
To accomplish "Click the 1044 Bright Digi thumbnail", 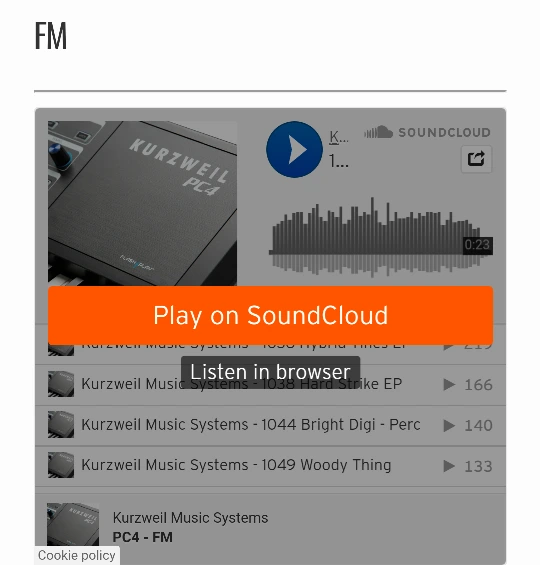I will pyautogui.click(x=61, y=425).
